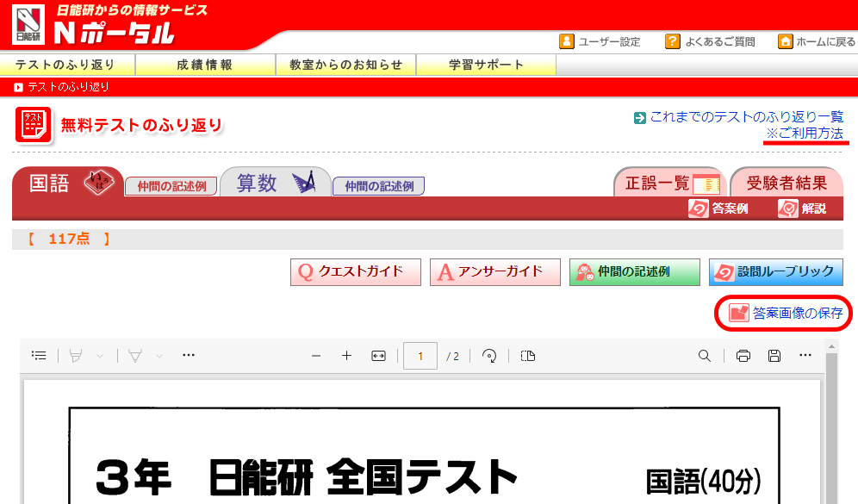The height and width of the screenshot is (504, 858).
Task: Open ユーザー設定 user settings
Action: point(600,41)
